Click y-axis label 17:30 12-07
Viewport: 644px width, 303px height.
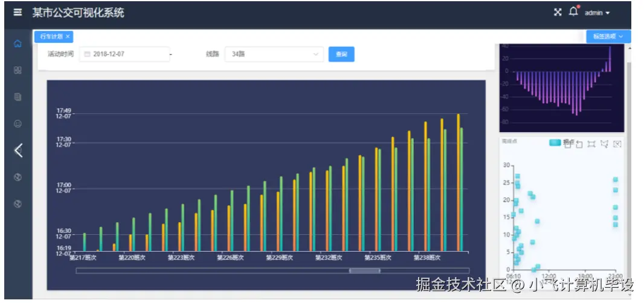click(x=63, y=142)
